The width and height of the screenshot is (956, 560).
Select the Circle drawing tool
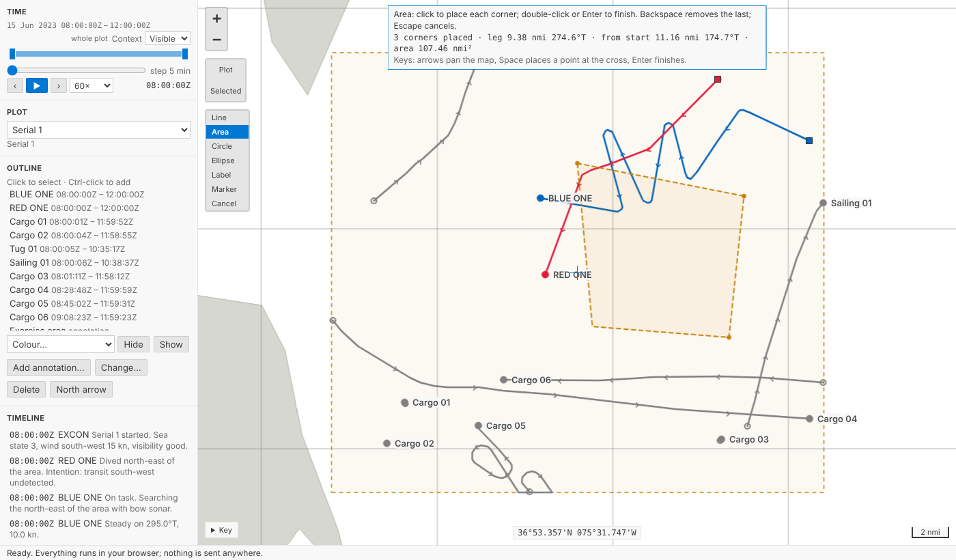pyautogui.click(x=227, y=146)
